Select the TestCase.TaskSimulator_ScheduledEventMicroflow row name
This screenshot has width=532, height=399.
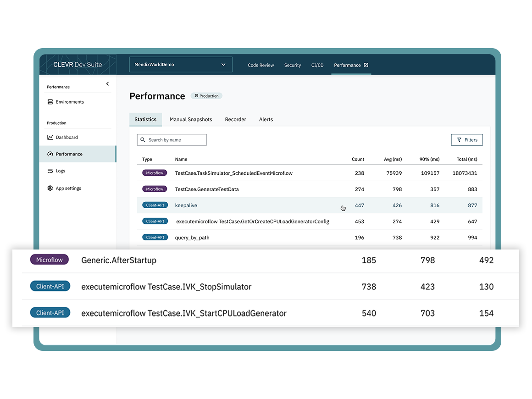click(234, 173)
